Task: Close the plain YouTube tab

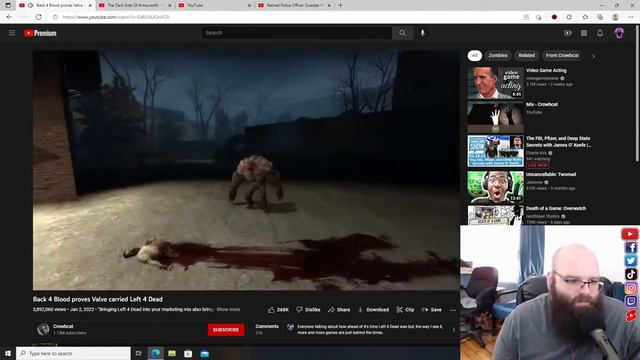Action: click(249, 5)
